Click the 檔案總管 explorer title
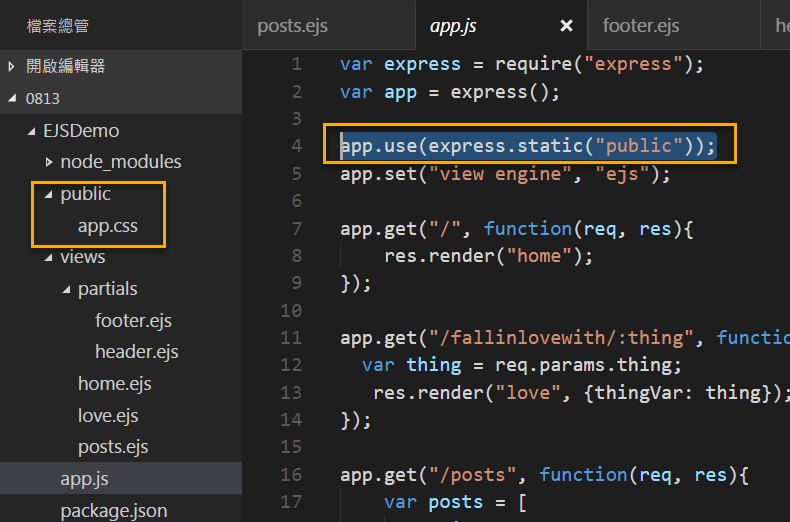The width and height of the screenshot is (790, 522). pyautogui.click(x=57, y=26)
